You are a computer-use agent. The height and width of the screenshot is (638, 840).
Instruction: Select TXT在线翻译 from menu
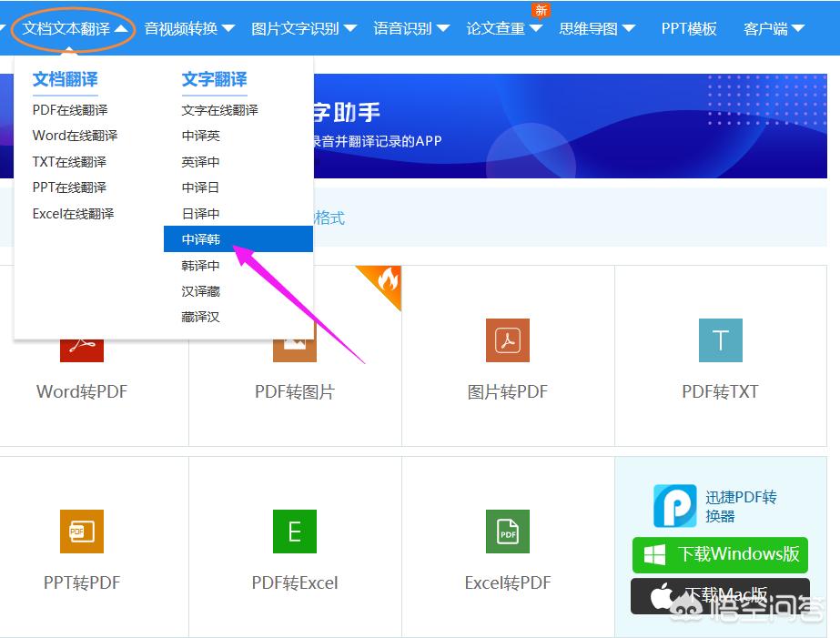pos(69,161)
